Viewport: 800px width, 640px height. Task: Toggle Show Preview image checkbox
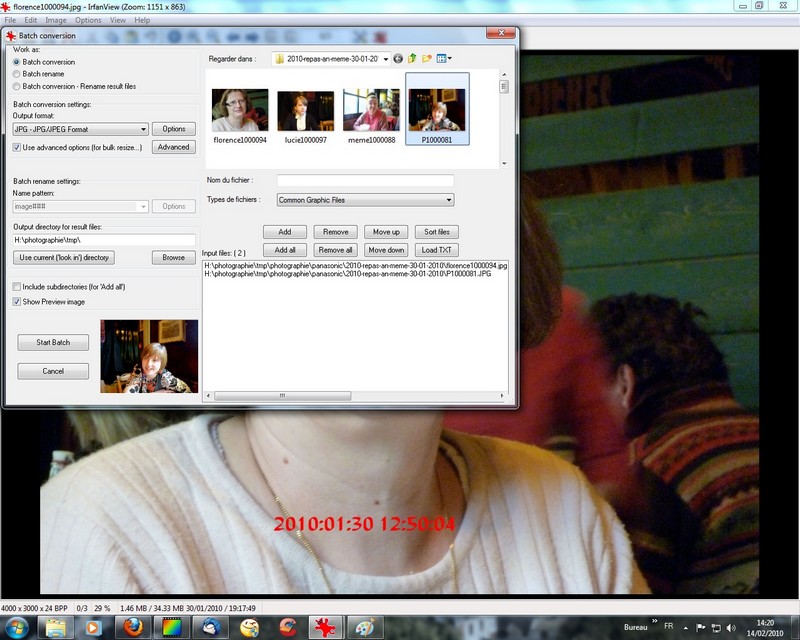point(17,302)
